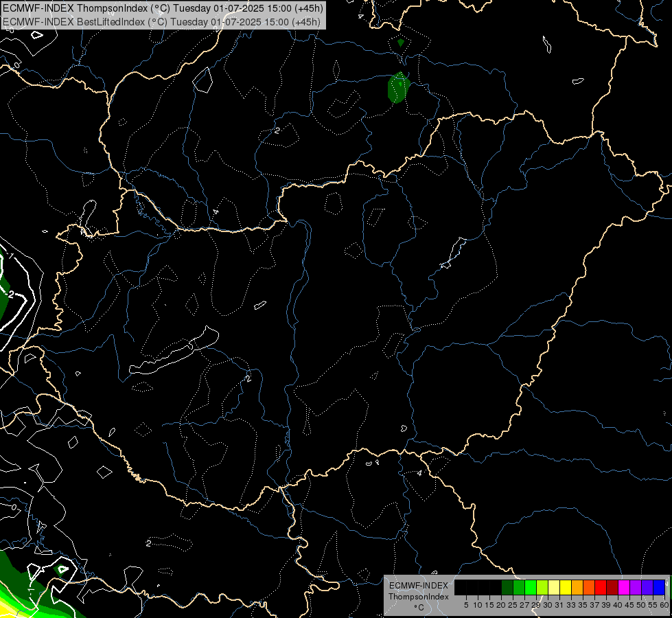Click the °C unit label in the legend
The image size is (672, 618).
click(x=418, y=607)
